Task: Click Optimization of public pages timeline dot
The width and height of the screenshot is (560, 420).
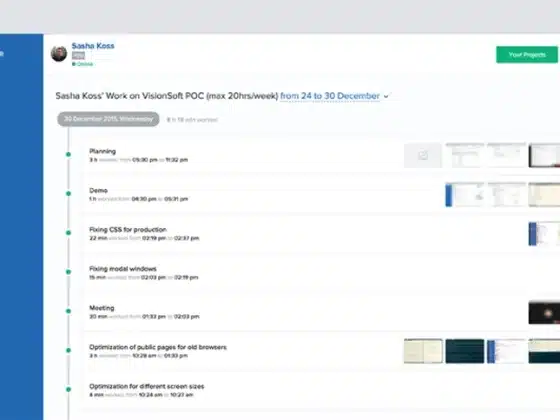Action: (68, 350)
